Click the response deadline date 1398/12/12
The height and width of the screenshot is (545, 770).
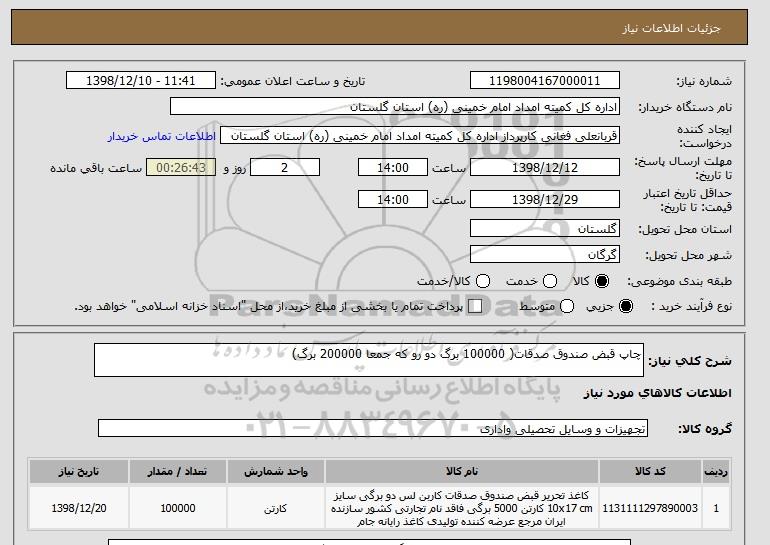(545, 167)
